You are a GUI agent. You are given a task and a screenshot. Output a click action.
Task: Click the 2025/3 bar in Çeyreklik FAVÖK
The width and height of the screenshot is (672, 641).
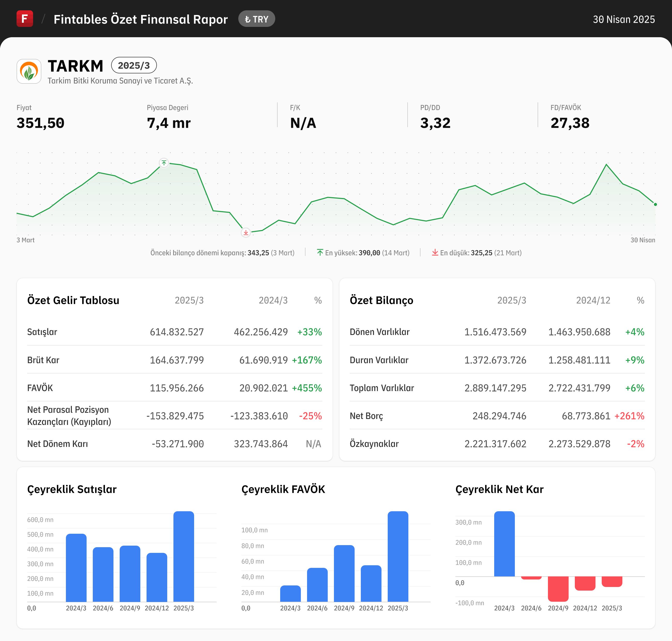click(x=398, y=556)
